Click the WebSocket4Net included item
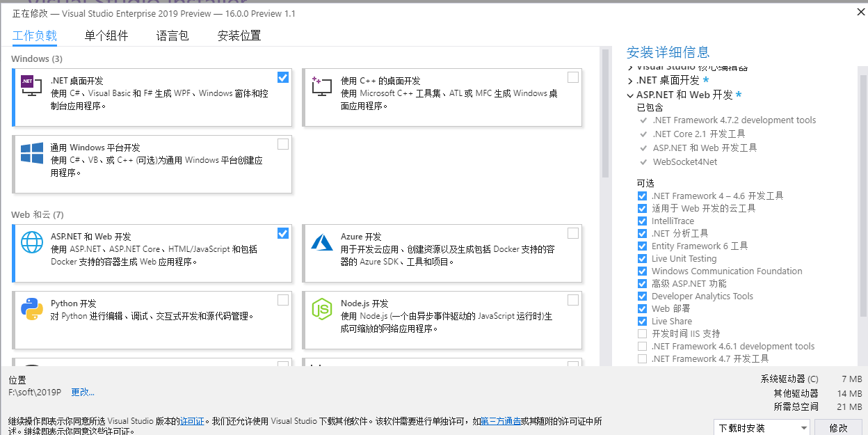The image size is (868, 435). click(x=685, y=161)
